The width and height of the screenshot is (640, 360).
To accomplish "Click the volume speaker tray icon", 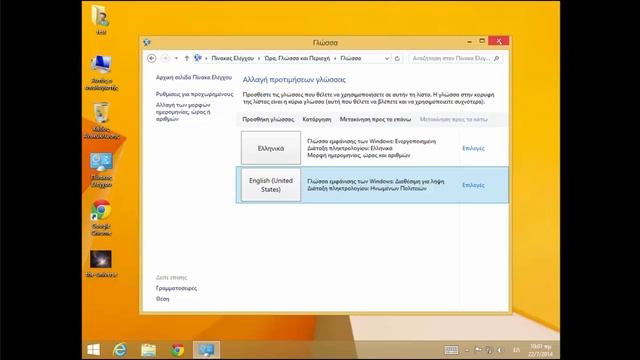I will pos(500,350).
